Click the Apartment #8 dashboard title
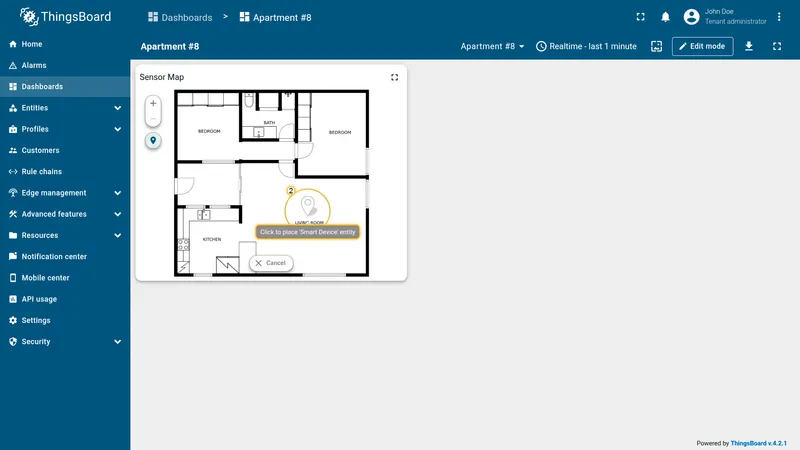This screenshot has height=450, width=800. click(170, 46)
